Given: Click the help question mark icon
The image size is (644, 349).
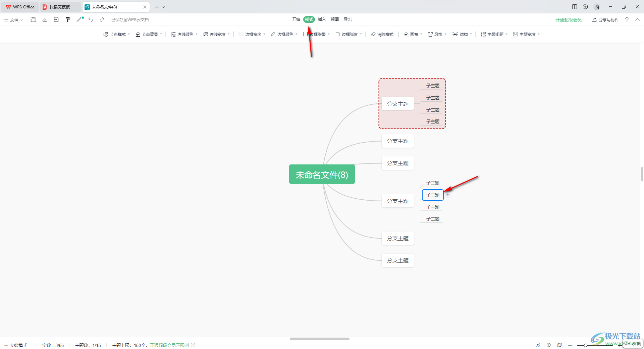Looking at the screenshot, I should click(627, 20).
